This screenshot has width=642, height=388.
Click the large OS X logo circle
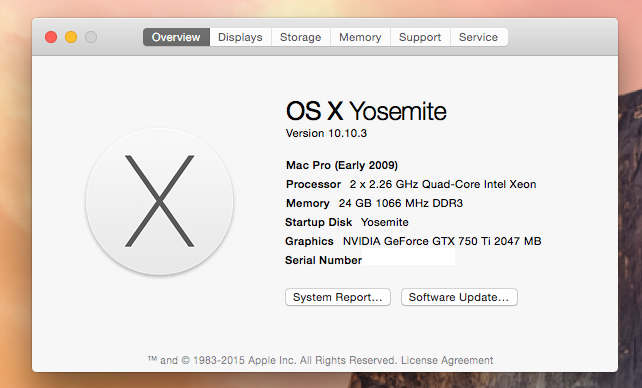pos(160,201)
